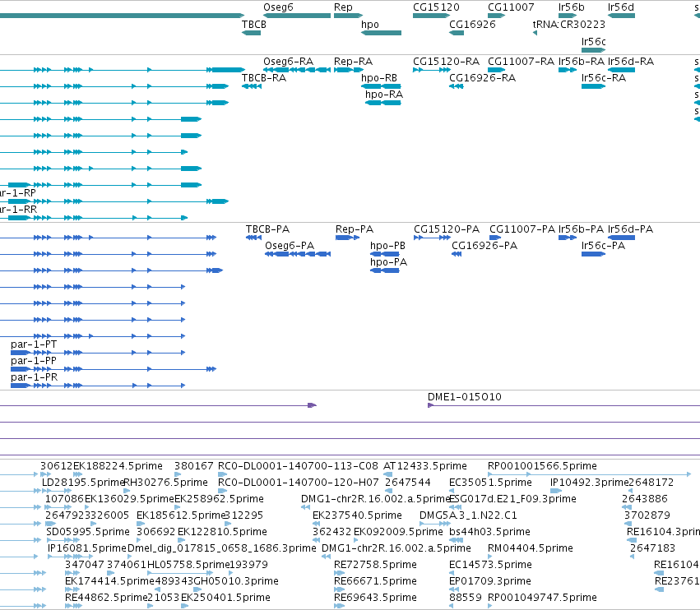
Task: Click the LD28195.5prime EST label
Action: click(82, 483)
